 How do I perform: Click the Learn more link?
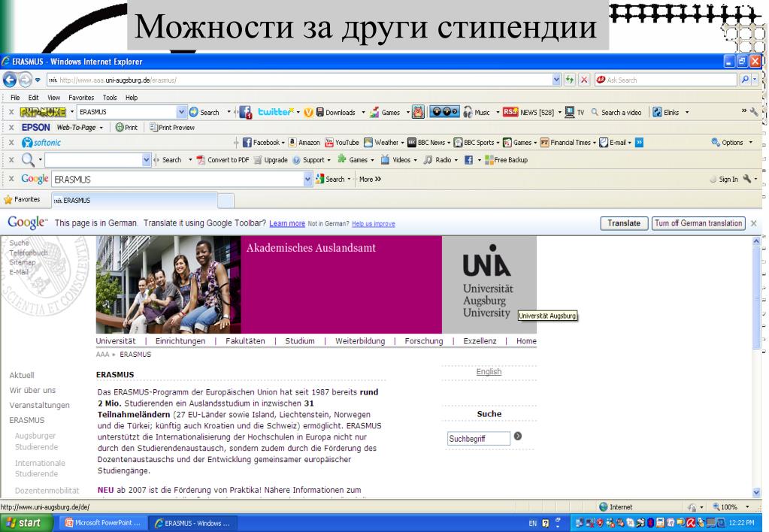tap(287, 224)
